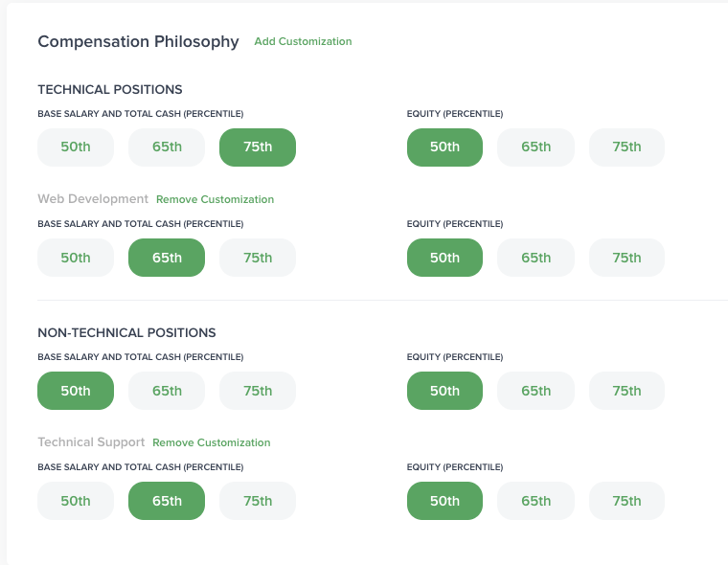Viewport: 728px width, 565px height.
Task: Select 75th base salary for Technical Positions
Action: (258, 147)
